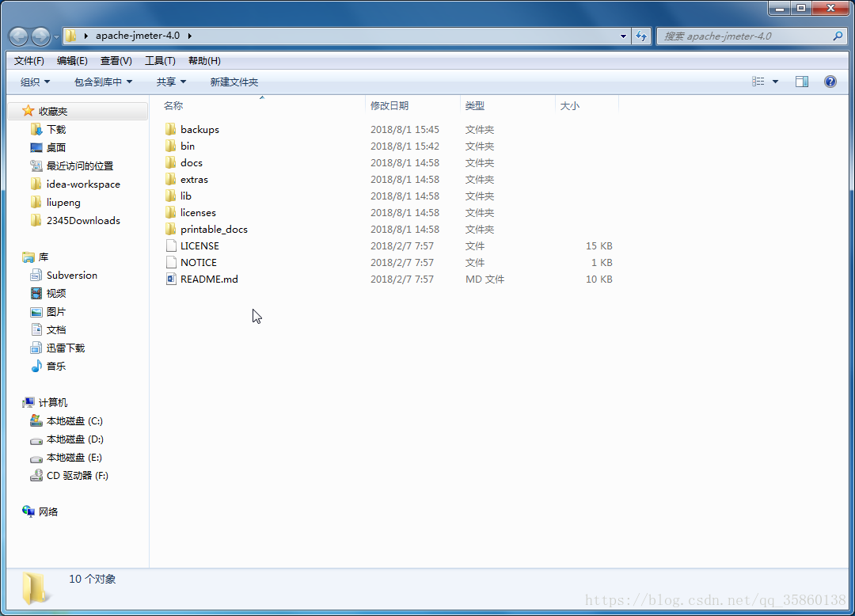Expand the address bar history dropdown
This screenshot has height=616, width=855.
[x=623, y=36]
